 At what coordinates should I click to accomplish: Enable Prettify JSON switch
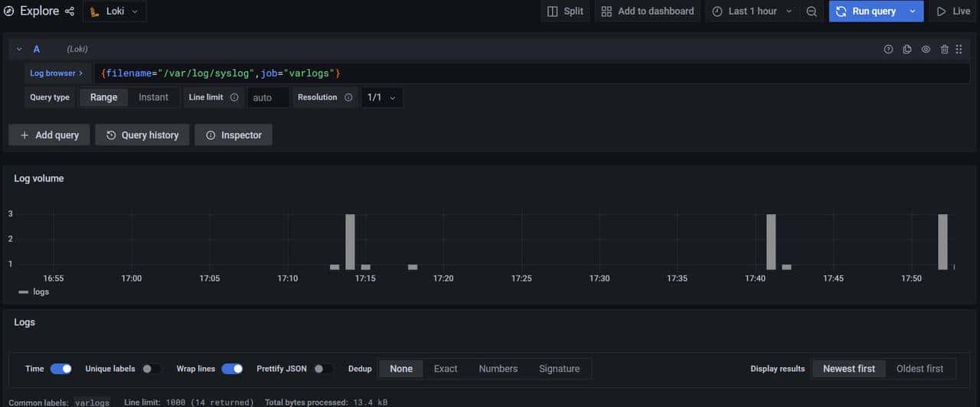pyautogui.click(x=323, y=369)
